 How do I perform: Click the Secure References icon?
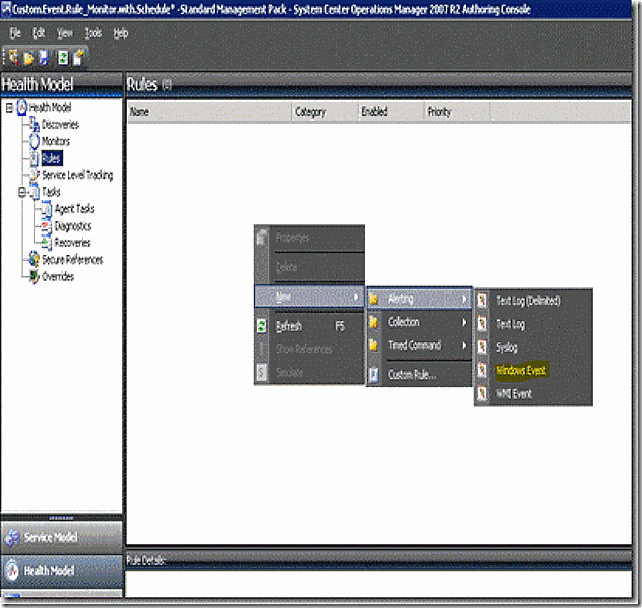pyautogui.click(x=34, y=260)
